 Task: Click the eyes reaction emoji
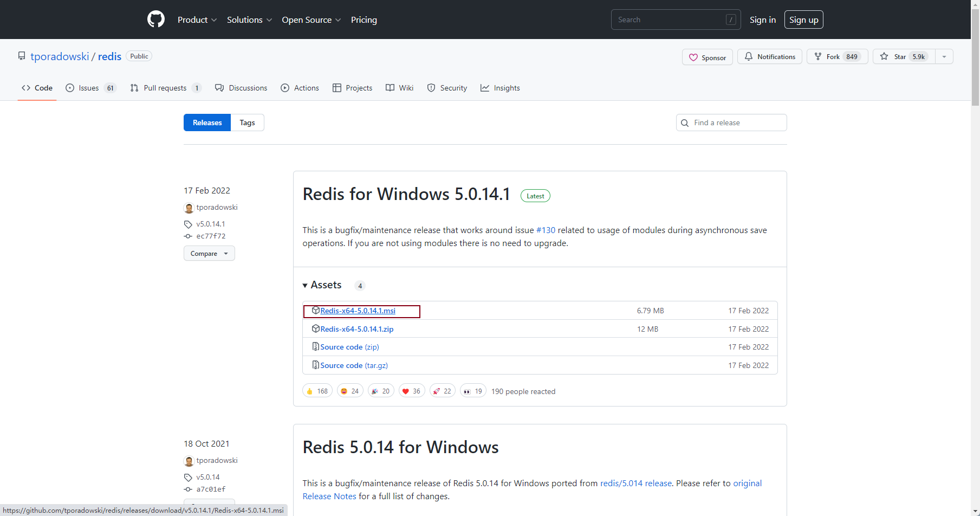pyautogui.click(x=467, y=391)
